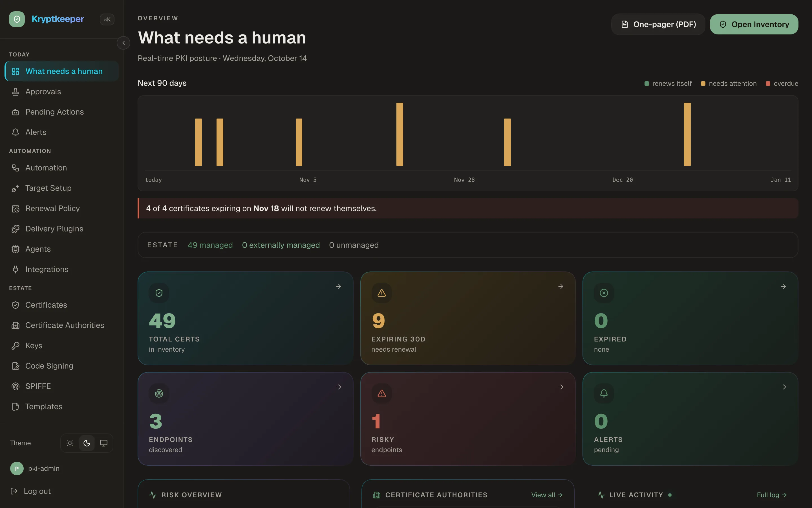
Task: Click the SPIFFE fingerprint icon
Action: tap(16, 386)
